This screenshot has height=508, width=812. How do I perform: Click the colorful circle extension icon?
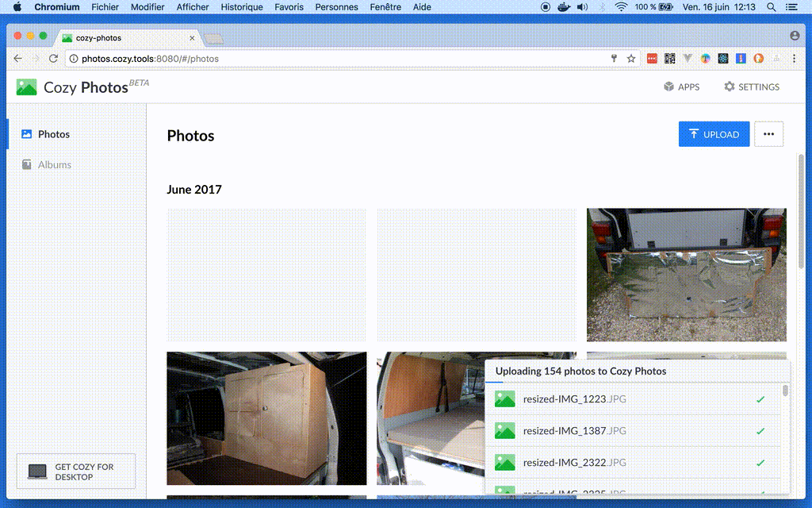click(705, 59)
